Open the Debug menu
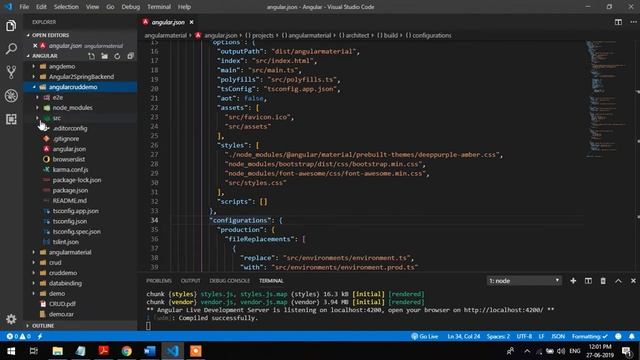The height and width of the screenshot is (360, 640). pos(131,7)
